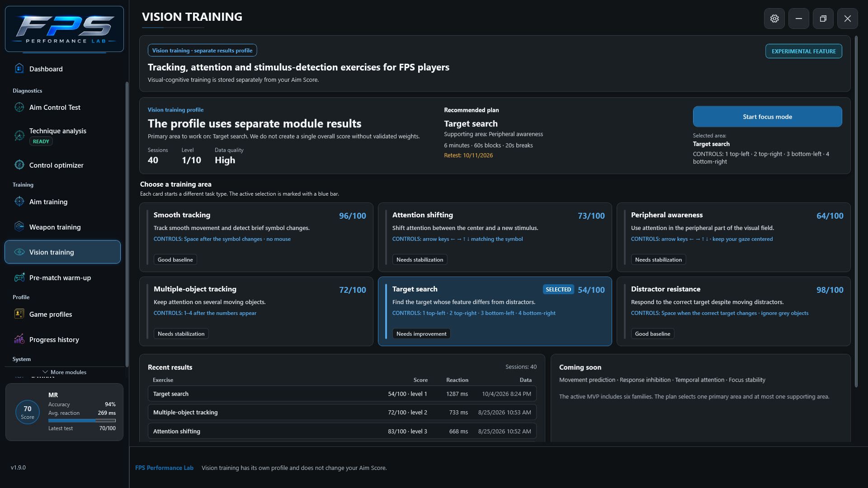Click the SELECTED badge on Target search

tap(558, 289)
